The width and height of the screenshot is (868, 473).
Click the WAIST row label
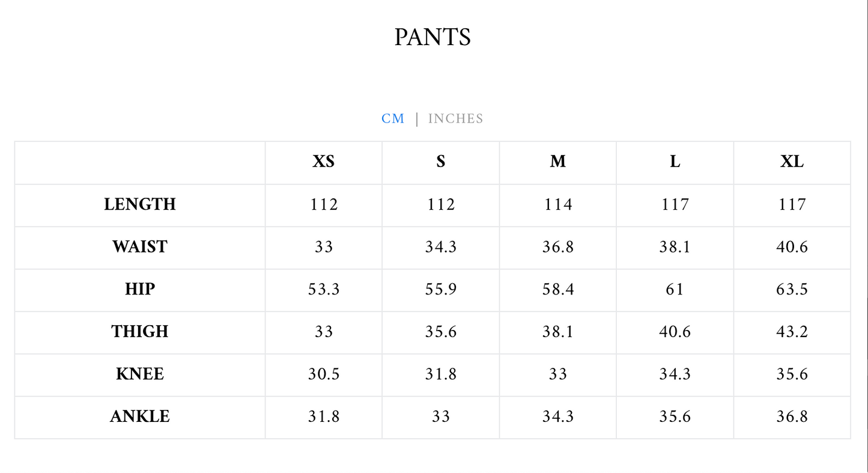[140, 247]
